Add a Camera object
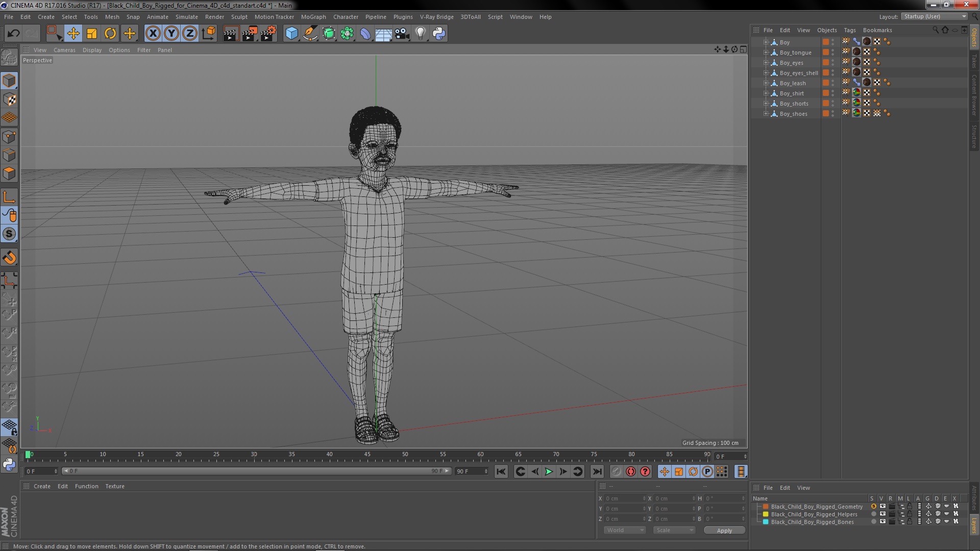 (x=402, y=34)
